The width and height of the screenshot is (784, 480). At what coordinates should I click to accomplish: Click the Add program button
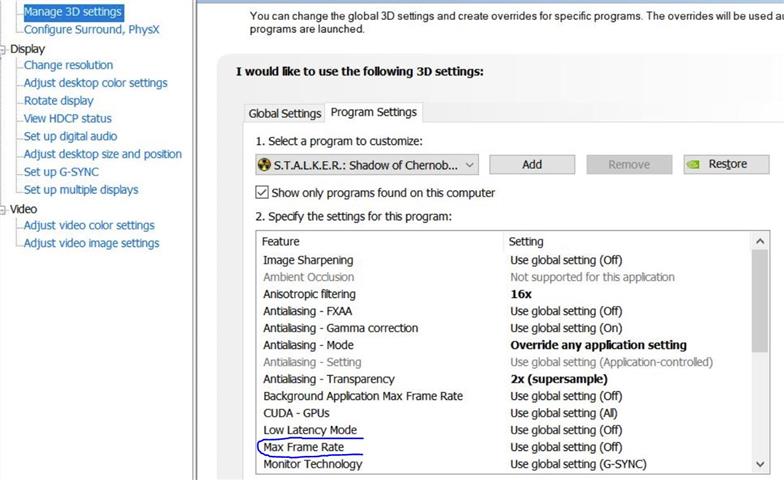532,164
